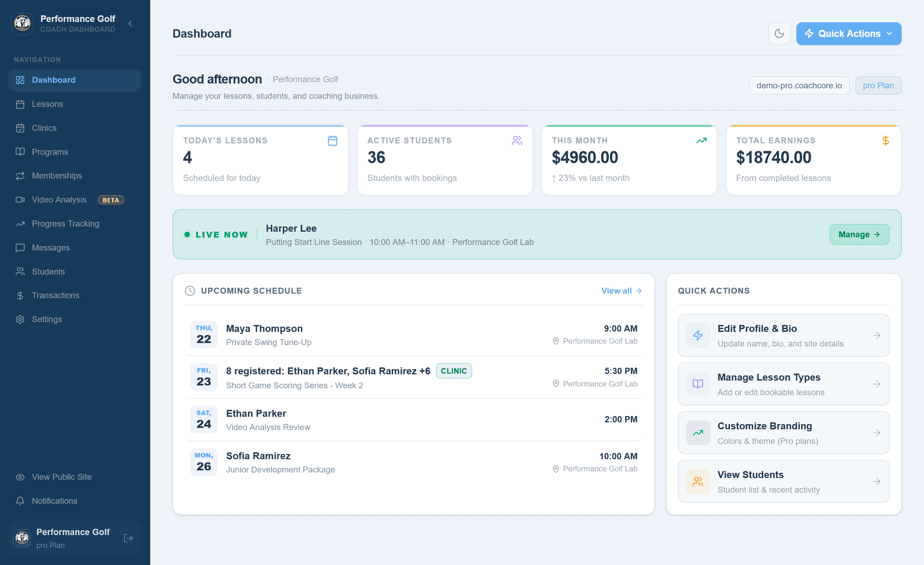This screenshot has height=565, width=924.
Task: Open Dashboard in the navigation
Action: pyautogui.click(x=75, y=80)
